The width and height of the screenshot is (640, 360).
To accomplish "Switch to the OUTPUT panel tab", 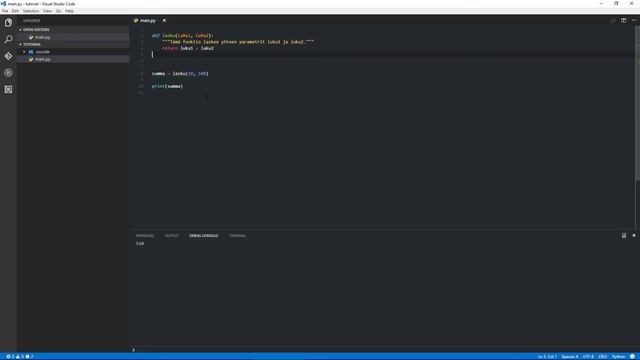I will (x=171, y=236).
